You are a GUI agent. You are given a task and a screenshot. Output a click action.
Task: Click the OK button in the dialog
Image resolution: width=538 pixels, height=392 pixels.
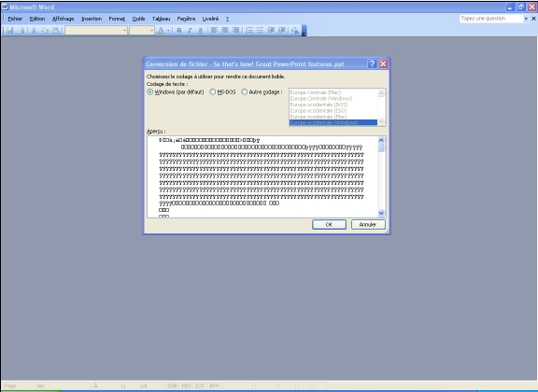(x=329, y=225)
